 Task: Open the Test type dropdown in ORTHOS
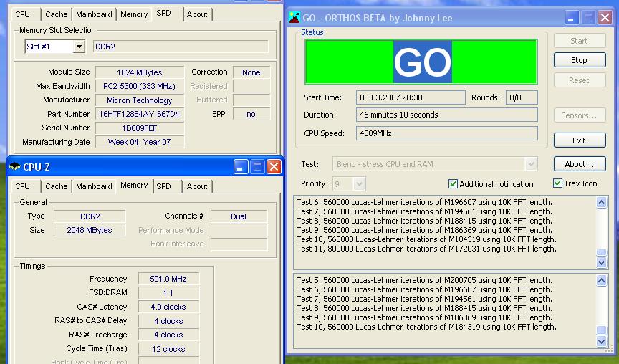(x=531, y=164)
